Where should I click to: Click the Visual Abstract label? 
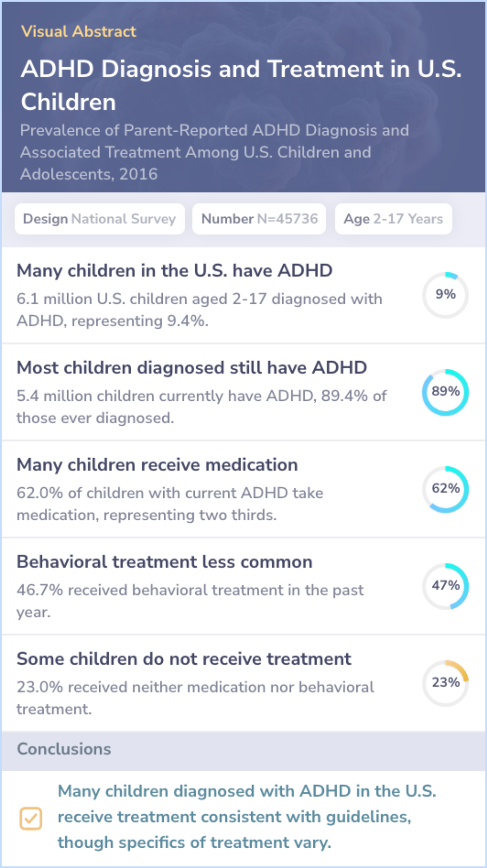pyautogui.click(x=78, y=32)
